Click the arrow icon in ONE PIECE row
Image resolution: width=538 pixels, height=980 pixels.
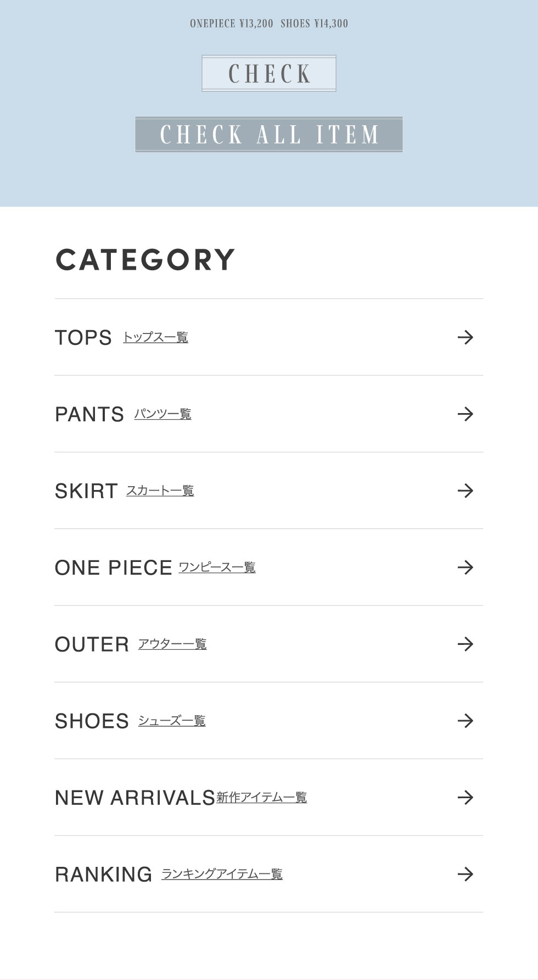pyautogui.click(x=465, y=567)
